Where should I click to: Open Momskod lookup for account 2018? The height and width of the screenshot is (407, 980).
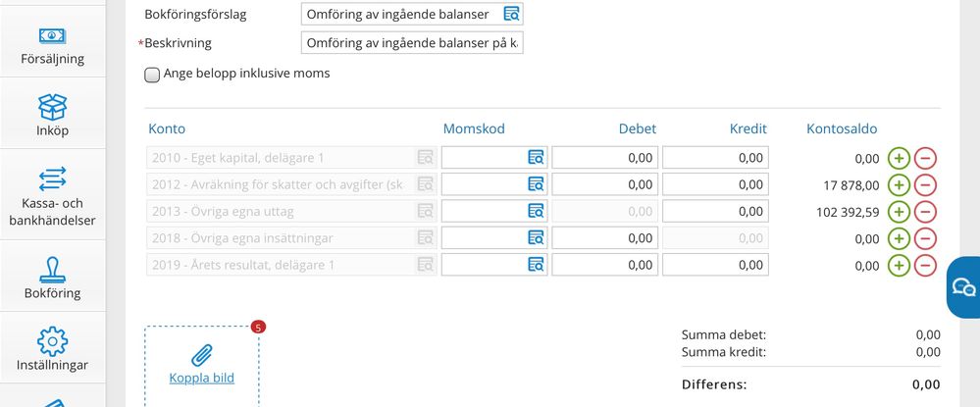point(536,237)
